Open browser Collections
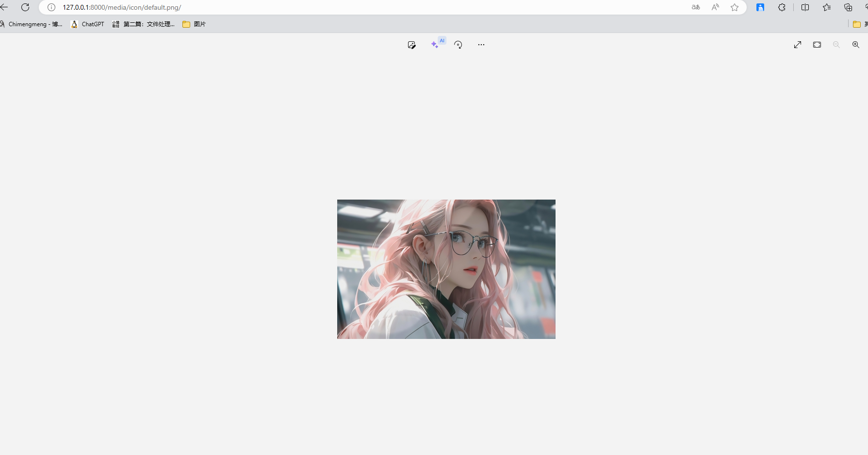This screenshot has width=868, height=455. pos(848,7)
